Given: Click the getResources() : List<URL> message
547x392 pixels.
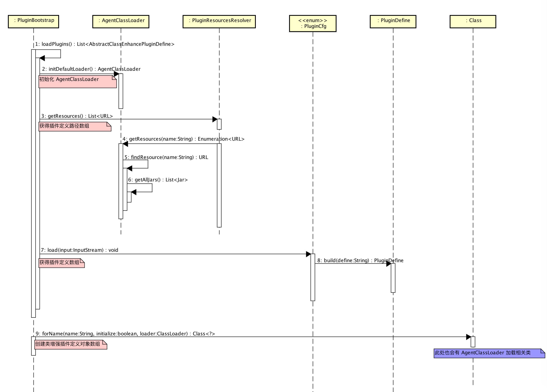Looking at the screenshot, I should pyautogui.click(x=77, y=116).
